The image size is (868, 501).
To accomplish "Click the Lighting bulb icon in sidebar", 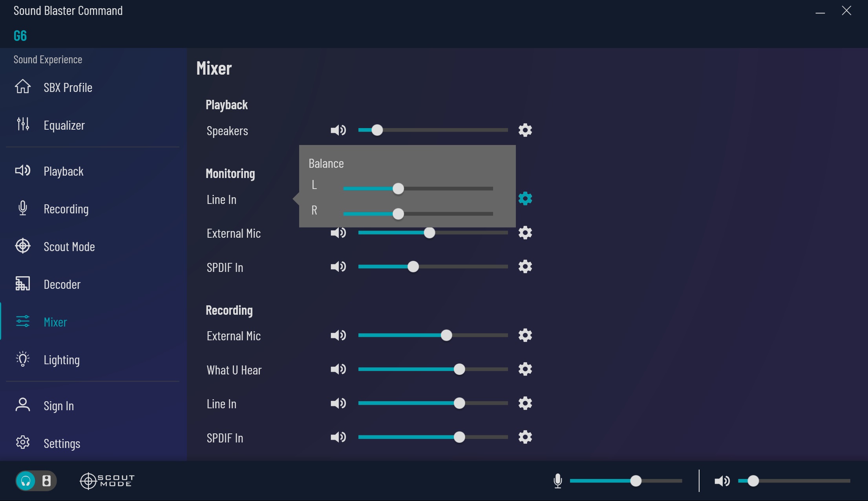I will pyautogui.click(x=23, y=359).
